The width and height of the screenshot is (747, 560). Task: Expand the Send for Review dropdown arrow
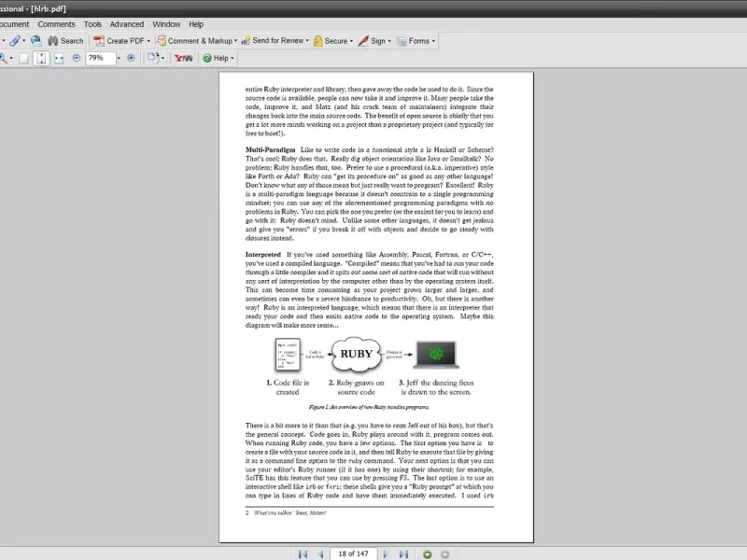click(307, 41)
